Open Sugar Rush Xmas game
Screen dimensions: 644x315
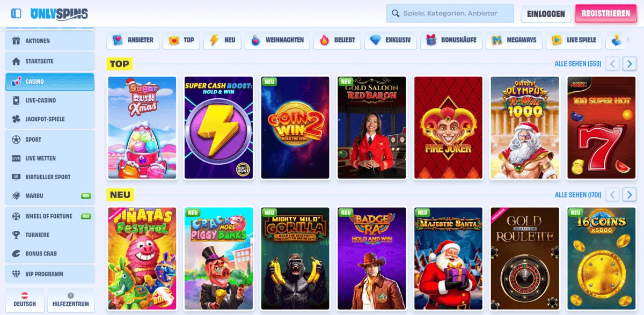(x=142, y=128)
